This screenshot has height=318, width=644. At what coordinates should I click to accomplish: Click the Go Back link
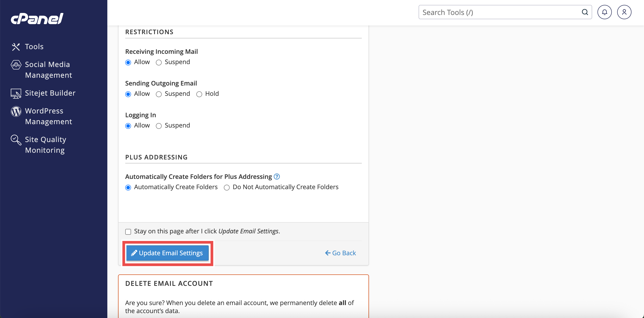(x=340, y=253)
